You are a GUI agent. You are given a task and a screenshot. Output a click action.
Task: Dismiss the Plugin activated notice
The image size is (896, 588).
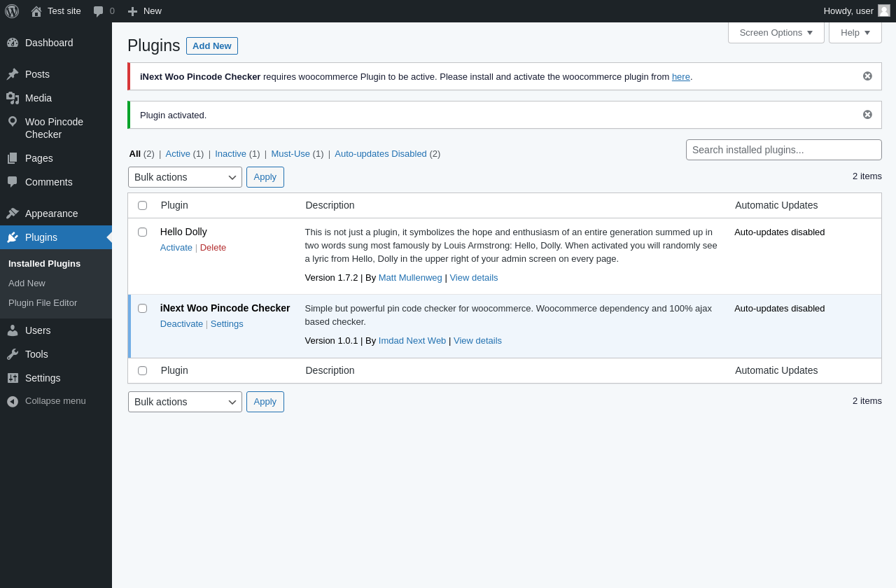(867, 115)
